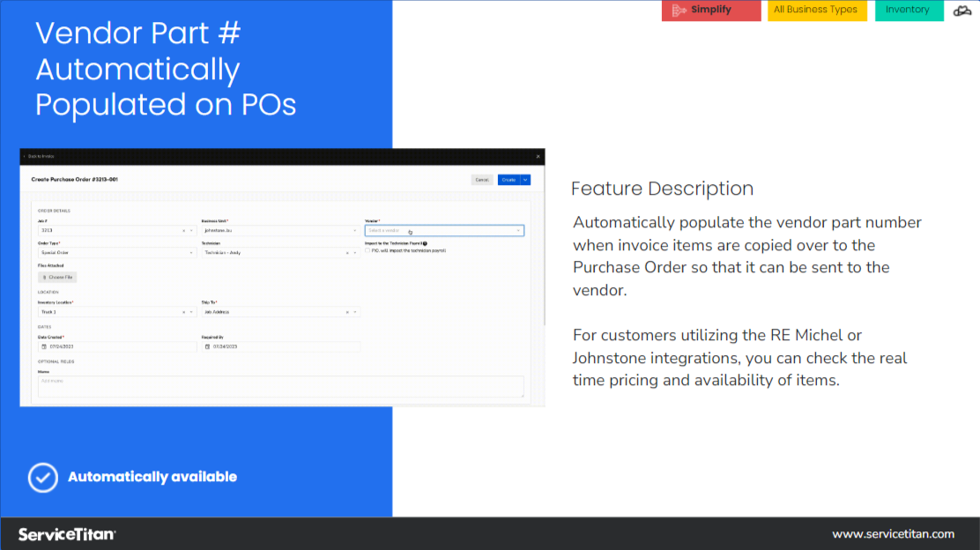Open the Inventory Location dropdown arrow
This screenshot has height=550, width=980.
click(191, 312)
